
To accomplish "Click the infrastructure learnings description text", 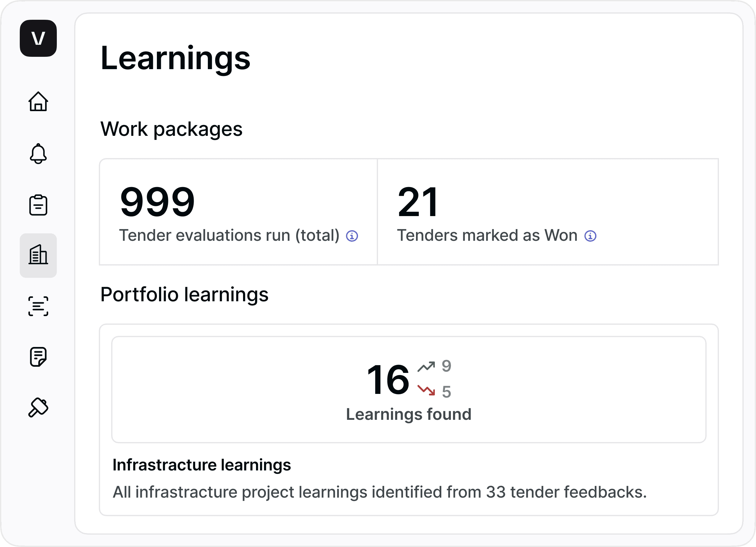I will click(x=379, y=492).
